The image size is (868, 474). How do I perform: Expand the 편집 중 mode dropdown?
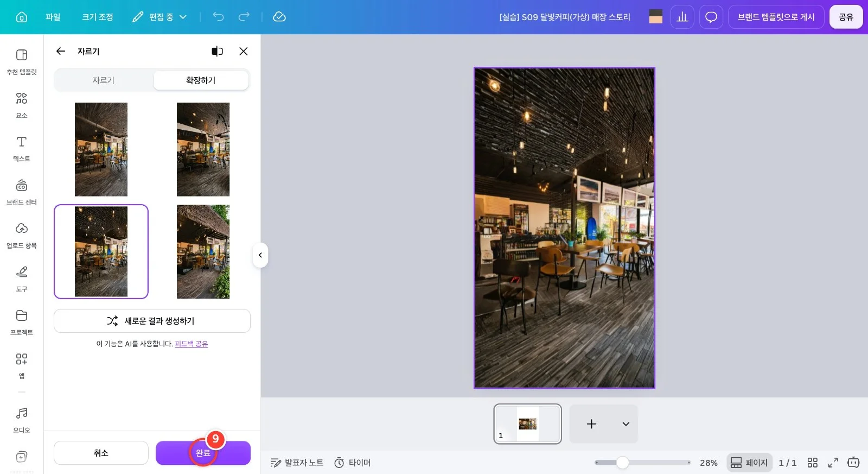tap(159, 17)
